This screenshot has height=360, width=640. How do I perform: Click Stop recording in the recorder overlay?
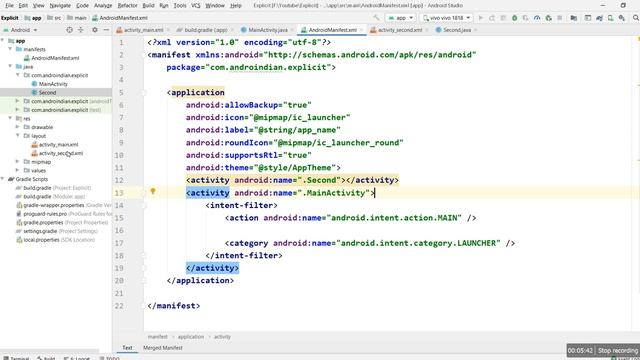click(618, 351)
